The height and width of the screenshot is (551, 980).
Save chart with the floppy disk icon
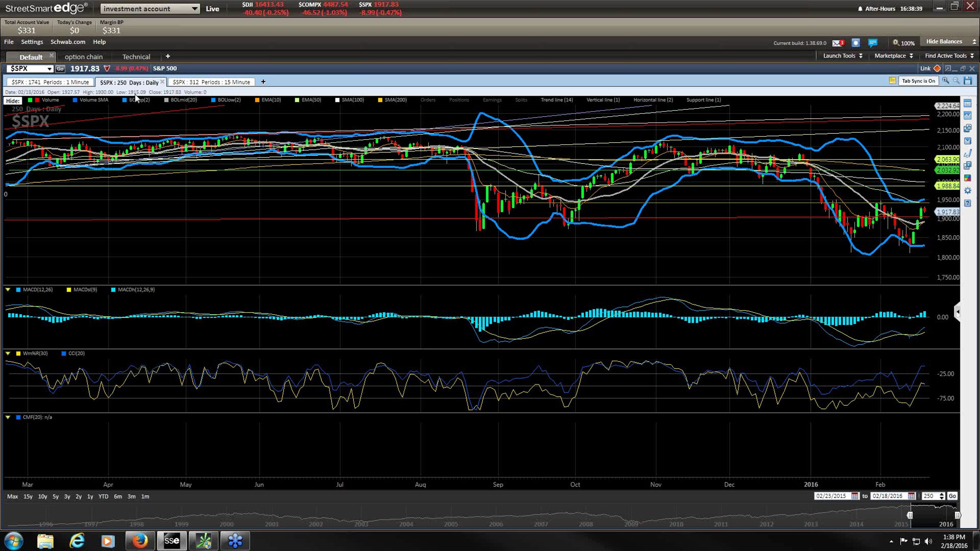[x=968, y=81]
